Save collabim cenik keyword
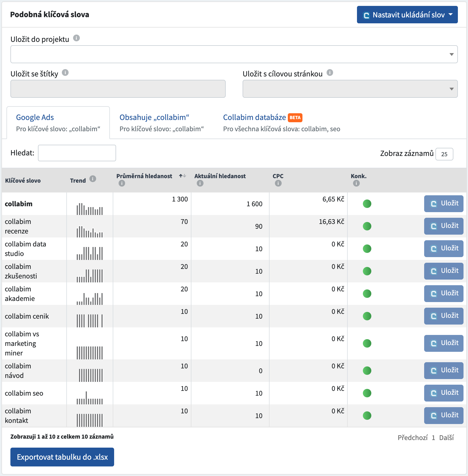 (x=444, y=316)
